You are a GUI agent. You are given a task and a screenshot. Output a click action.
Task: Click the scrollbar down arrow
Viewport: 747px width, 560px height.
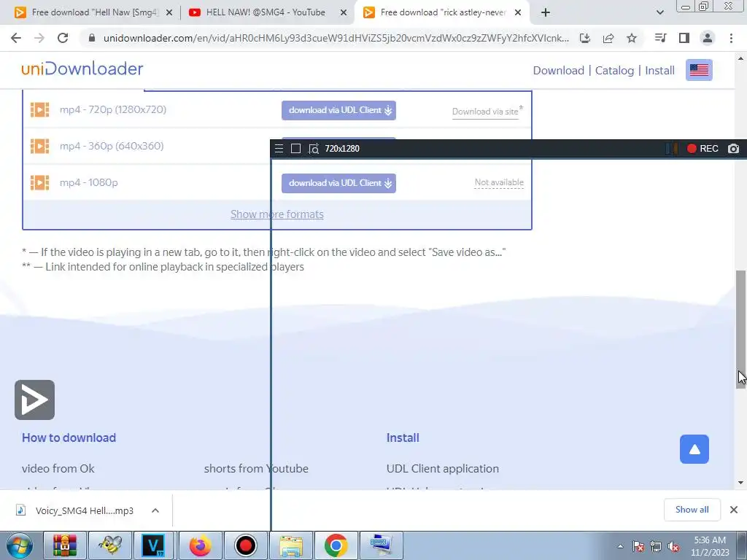click(x=741, y=483)
